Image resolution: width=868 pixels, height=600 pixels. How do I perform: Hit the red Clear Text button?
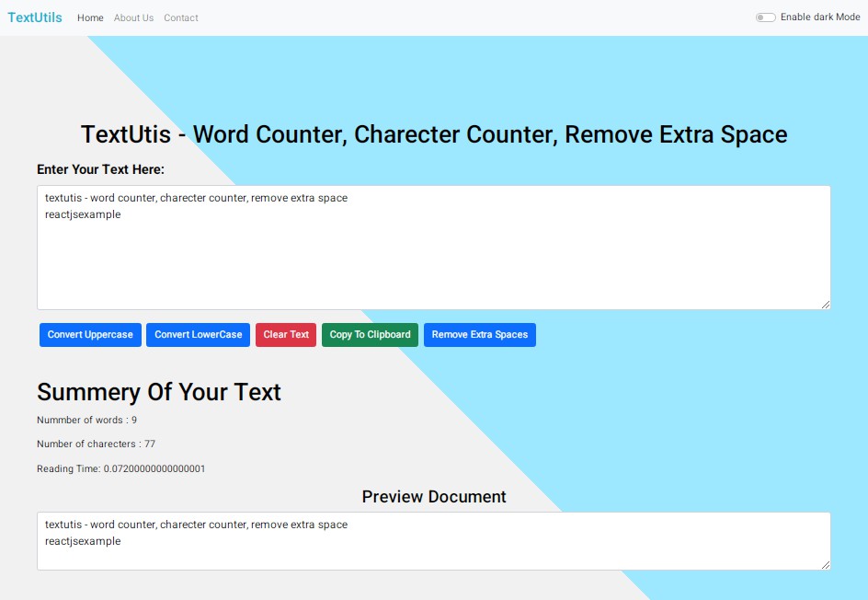coord(286,335)
